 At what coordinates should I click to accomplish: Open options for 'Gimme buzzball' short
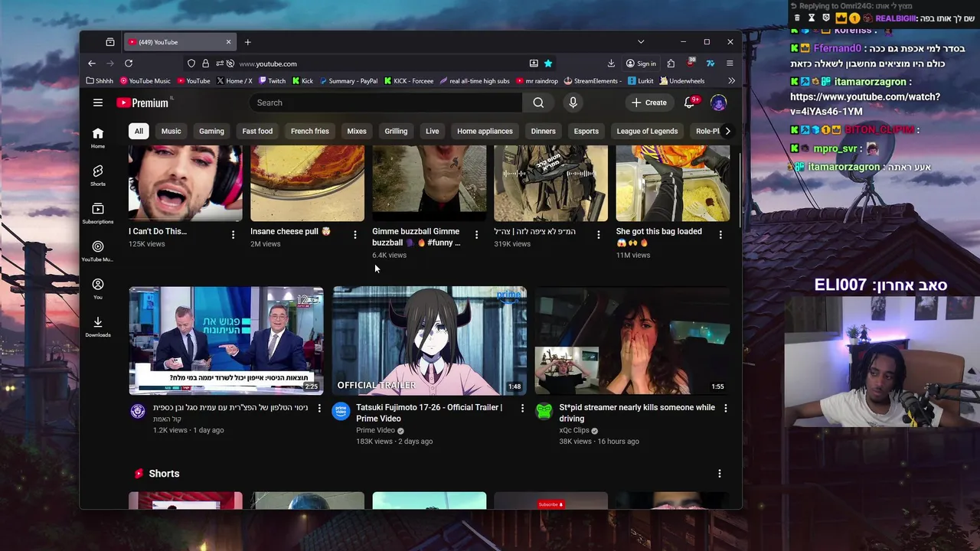point(476,235)
